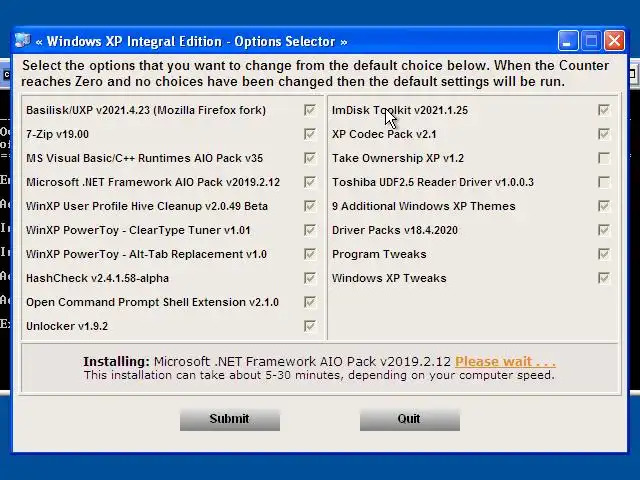Click the Quit button

(410, 419)
